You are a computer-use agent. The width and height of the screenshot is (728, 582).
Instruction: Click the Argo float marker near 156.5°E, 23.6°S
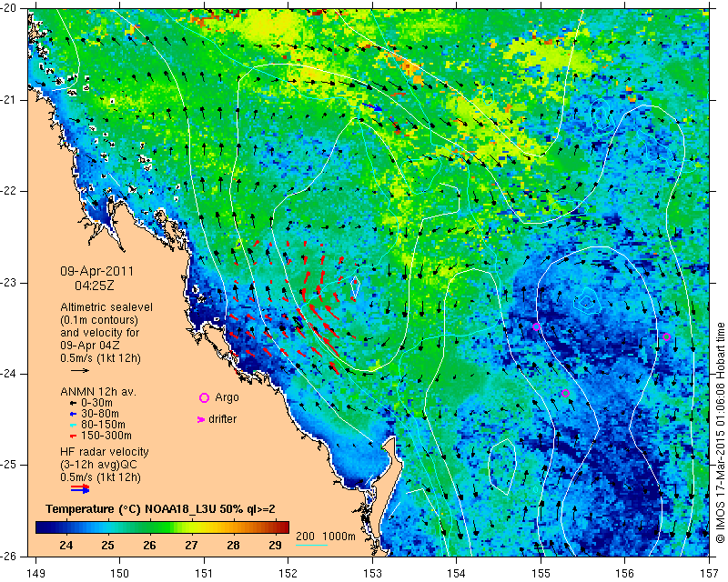[667, 337]
